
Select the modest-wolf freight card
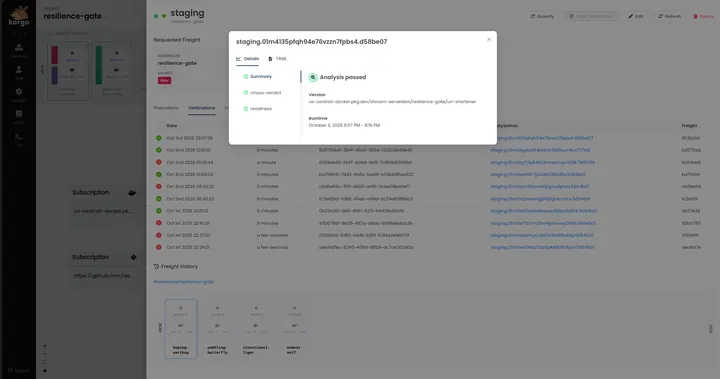[294, 329]
